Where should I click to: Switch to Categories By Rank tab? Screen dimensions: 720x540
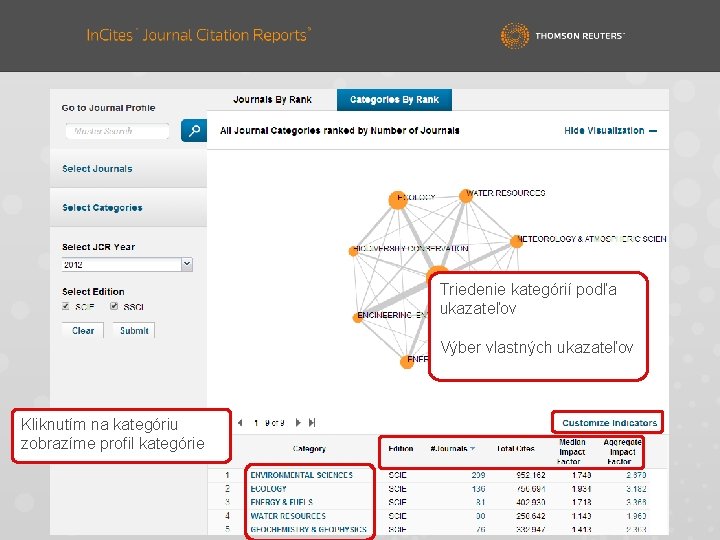pyautogui.click(x=394, y=100)
